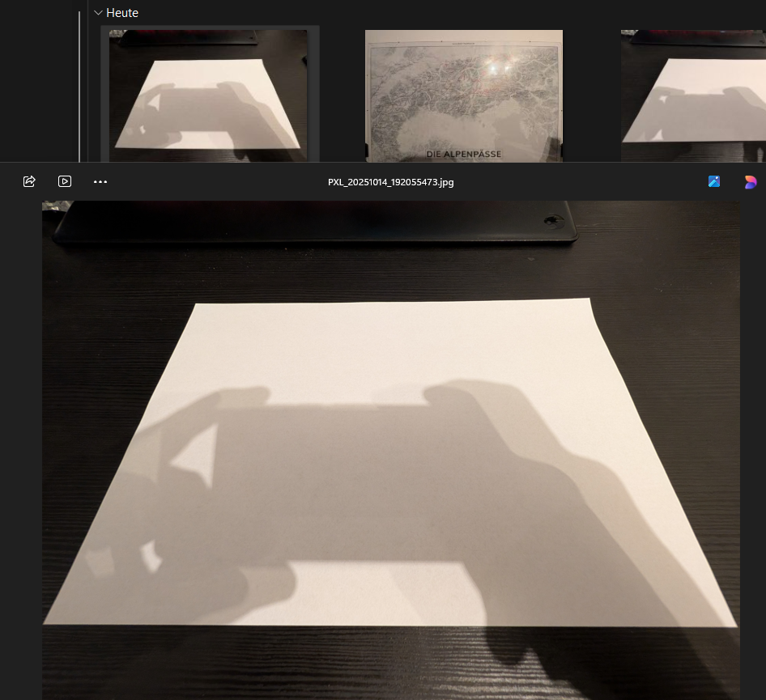Open the three-dots more options menu
Viewport: 766px width, 700px height.
[x=100, y=182]
